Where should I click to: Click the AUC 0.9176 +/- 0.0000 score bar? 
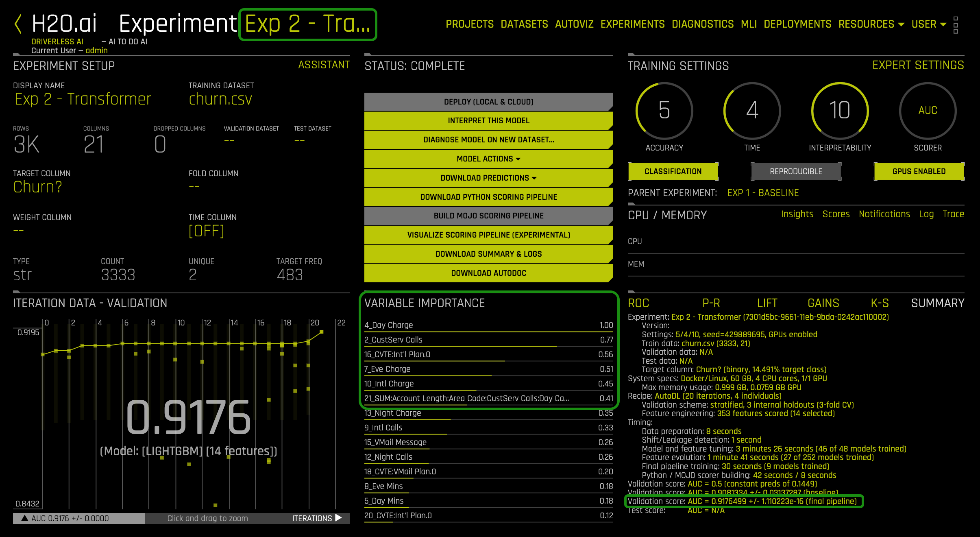(79, 518)
